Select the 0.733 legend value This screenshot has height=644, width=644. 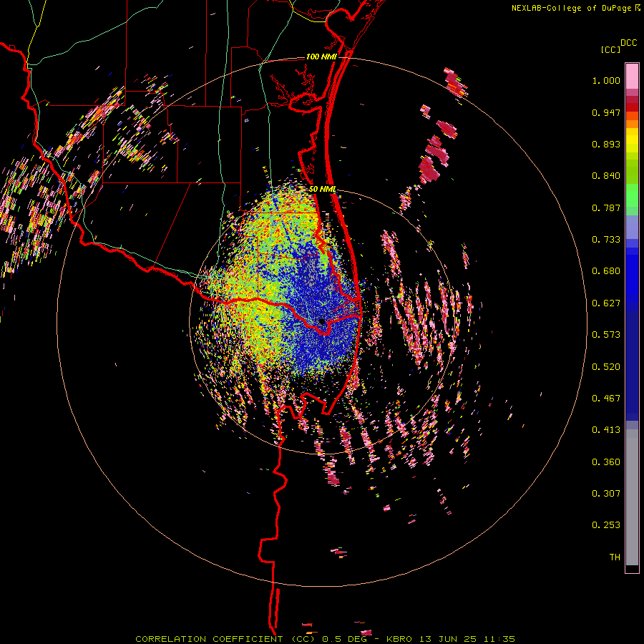pyautogui.click(x=606, y=240)
